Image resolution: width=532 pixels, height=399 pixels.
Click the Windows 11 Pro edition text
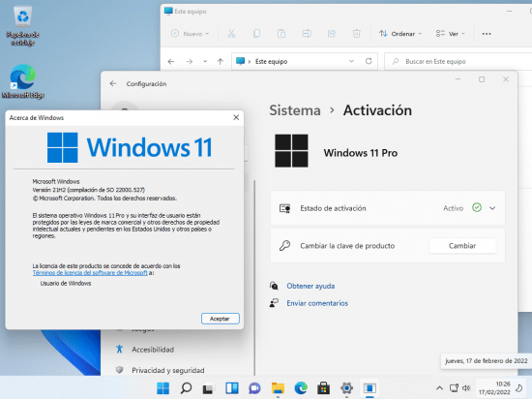pyautogui.click(x=361, y=153)
